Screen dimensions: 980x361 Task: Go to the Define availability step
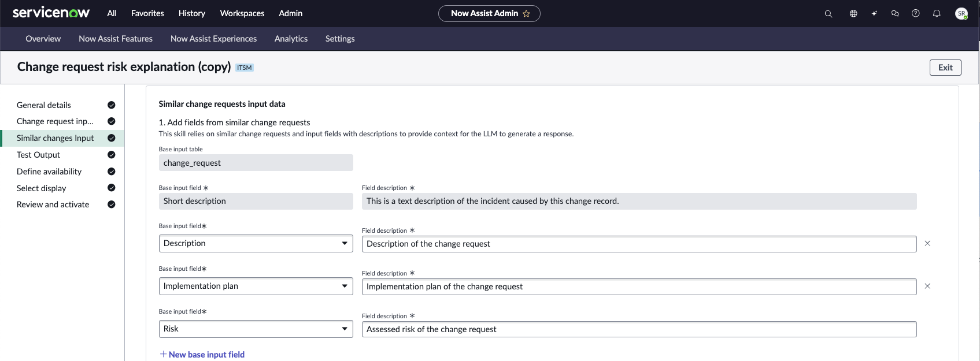coord(49,172)
